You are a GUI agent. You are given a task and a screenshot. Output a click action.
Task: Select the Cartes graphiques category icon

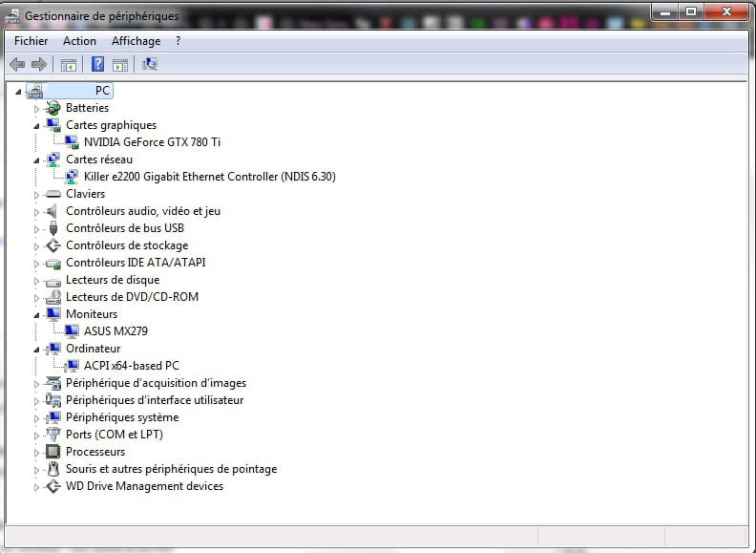(x=53, y=125)
